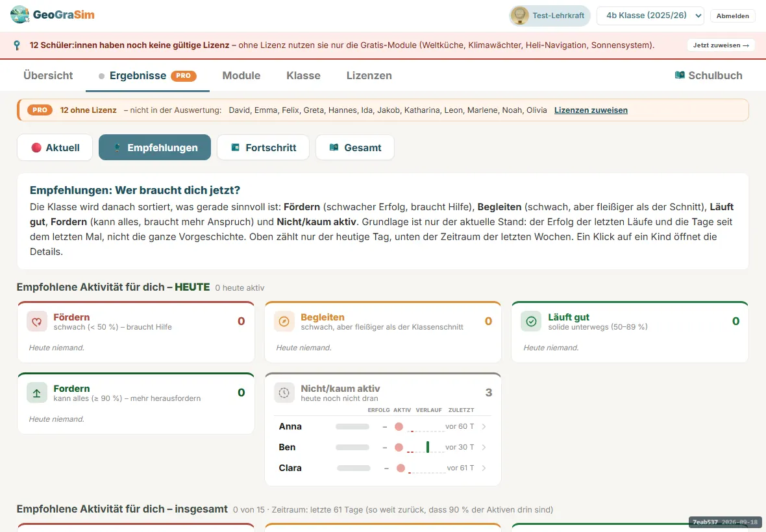Screen dimensions: 766x532
Task: Click Anna's red activity dot
Action: 399,427
